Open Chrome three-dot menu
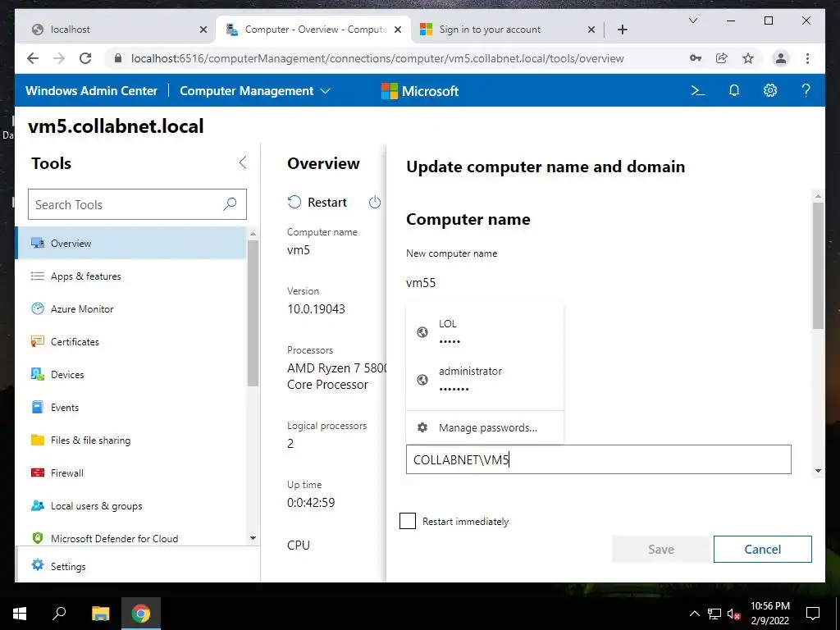This screenshot has height=630, width=840. point(807,58)
